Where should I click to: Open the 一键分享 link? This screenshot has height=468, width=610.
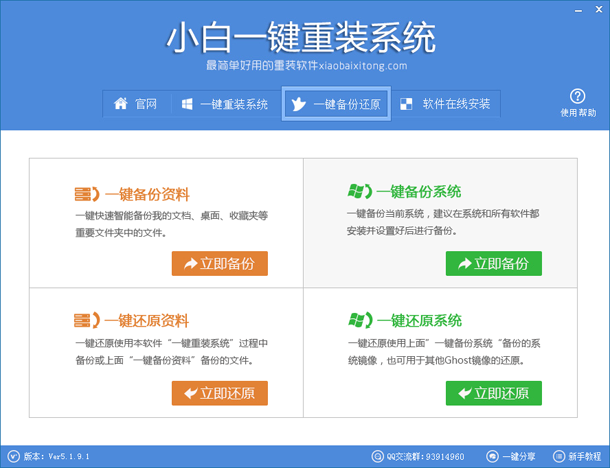click(518, 456)
